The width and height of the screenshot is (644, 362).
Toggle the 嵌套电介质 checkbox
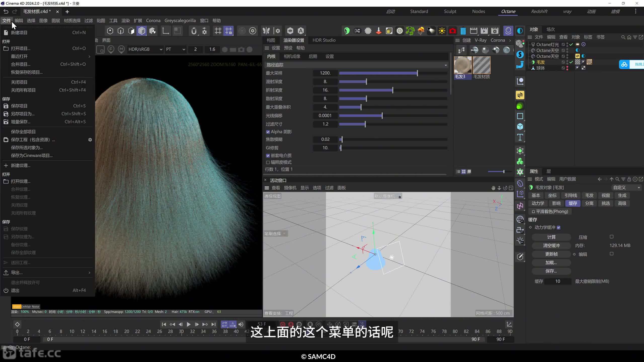[268, 156]
